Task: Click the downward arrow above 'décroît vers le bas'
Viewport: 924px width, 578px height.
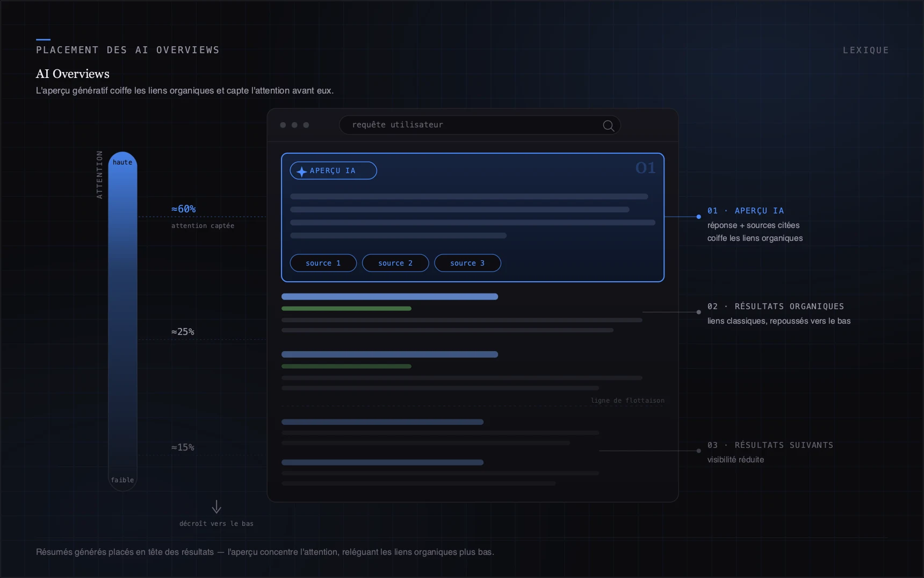Action: pyautogui.click(x=216, y=506)
